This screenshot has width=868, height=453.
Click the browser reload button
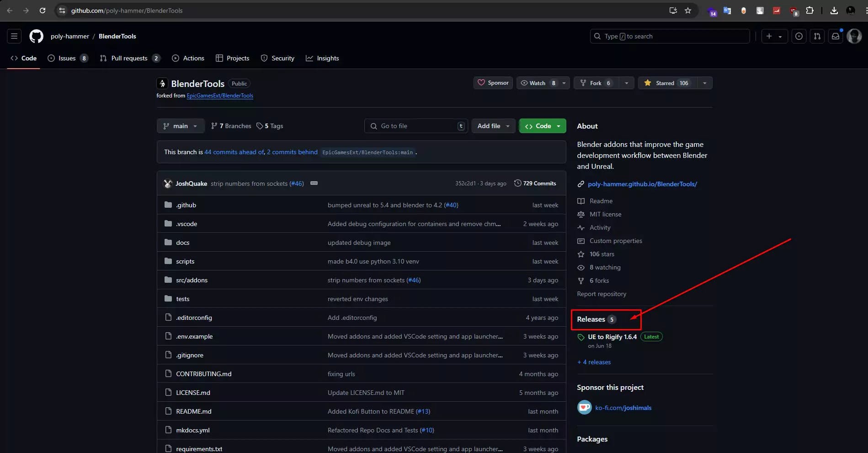click(42, 11)
